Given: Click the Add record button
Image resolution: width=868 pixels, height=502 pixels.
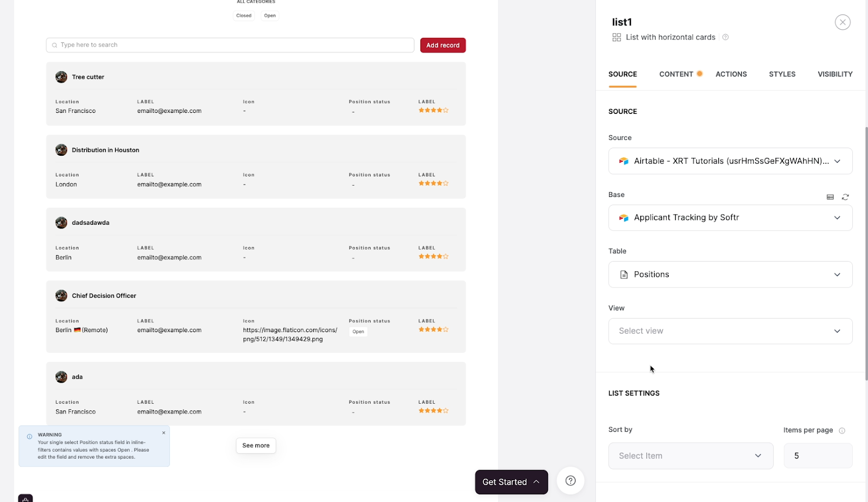Looking at the screenshot, I should pos(443,46).
